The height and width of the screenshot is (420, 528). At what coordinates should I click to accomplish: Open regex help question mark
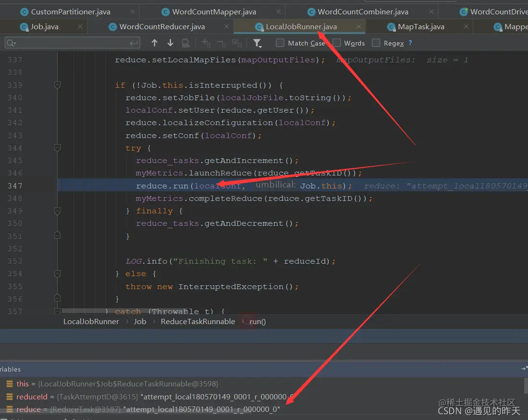click(410, 43)
